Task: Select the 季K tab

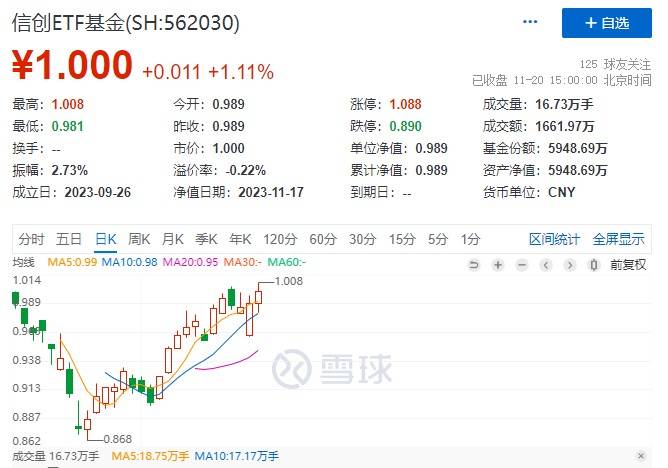Action: [206, 239]
